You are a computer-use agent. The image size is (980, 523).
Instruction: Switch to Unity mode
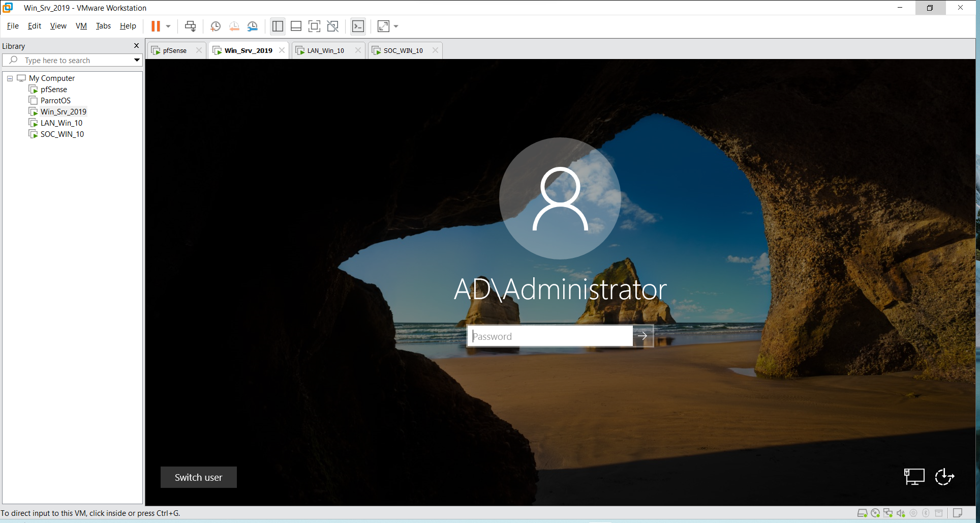[332, 26]
